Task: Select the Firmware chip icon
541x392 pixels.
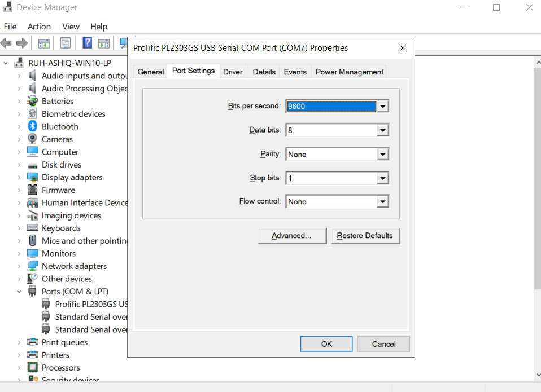Action: [32, 190]
